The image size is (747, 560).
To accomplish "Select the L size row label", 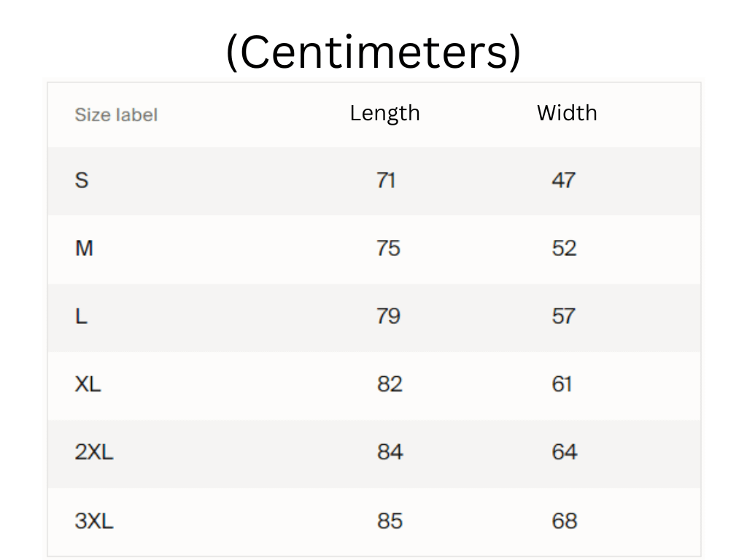I will [x=81, y=316].
